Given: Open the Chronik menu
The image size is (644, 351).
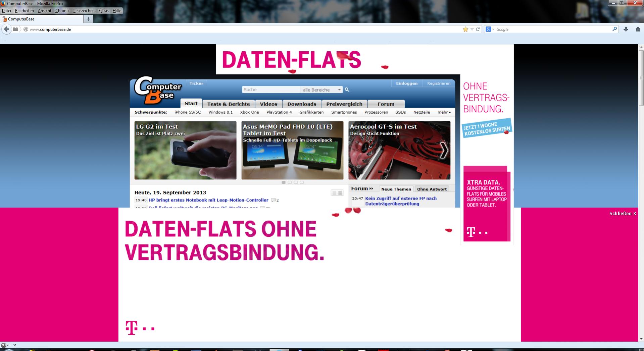Looking at the screenshot, I should click(x=62, y=11).
